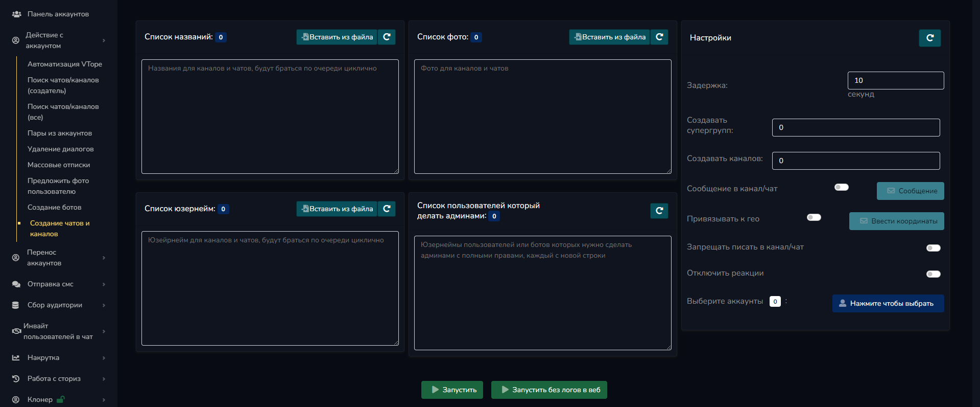
Task: Click the Действие с аккаунтом sidebar icon
Action: click(x=16, y=40)
